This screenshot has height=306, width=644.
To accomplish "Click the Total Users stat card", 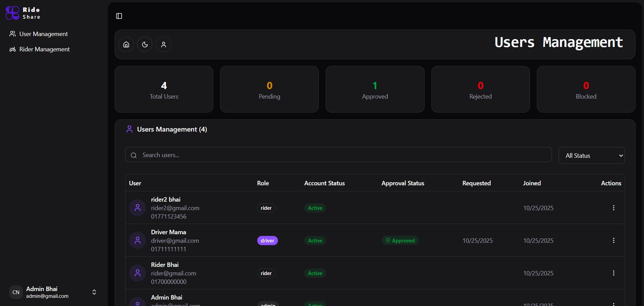I will [x=164, y=89].
